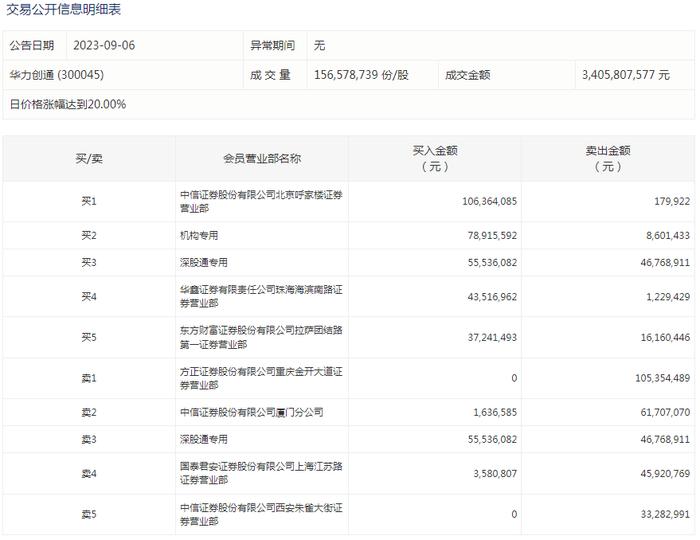Image resolution: width=700 pixels, height=540 pixels.
Task: Click 中信证券股份有限公司厦门分公司 name
Action: 252,412
